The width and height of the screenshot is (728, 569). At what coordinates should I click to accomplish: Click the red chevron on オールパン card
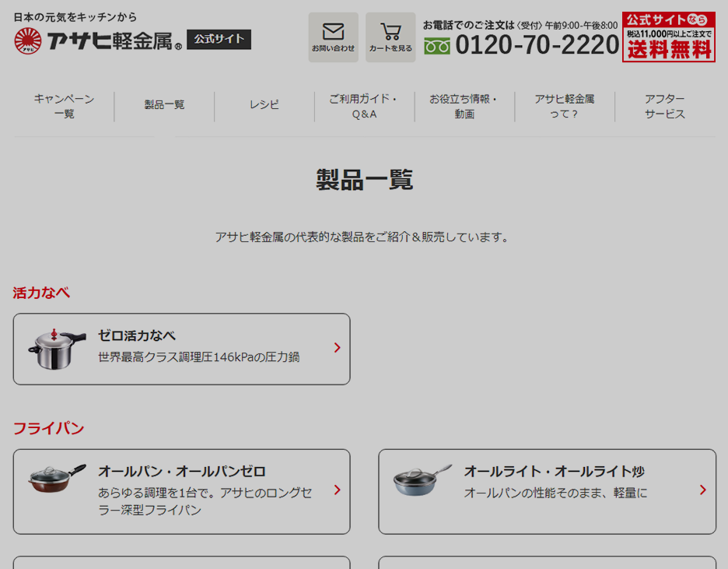[x=338, y=490]
